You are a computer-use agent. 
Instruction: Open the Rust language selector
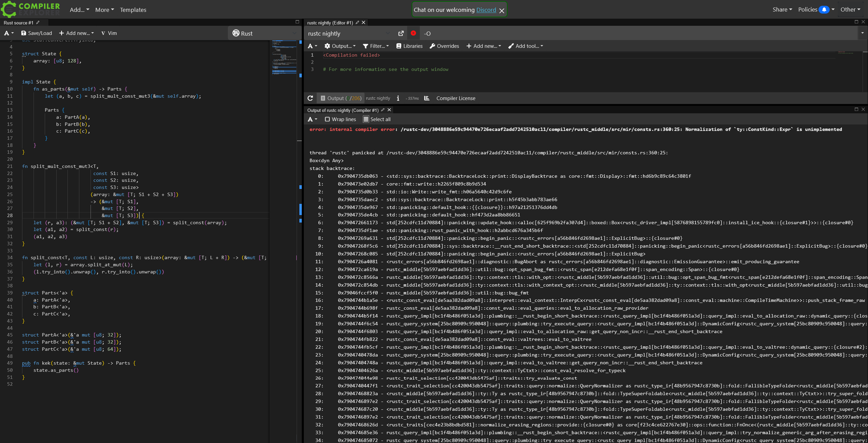(x=264, y=33)
